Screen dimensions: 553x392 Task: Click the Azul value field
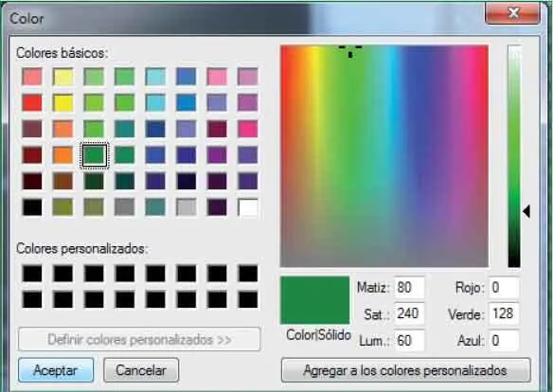[504, 341]
